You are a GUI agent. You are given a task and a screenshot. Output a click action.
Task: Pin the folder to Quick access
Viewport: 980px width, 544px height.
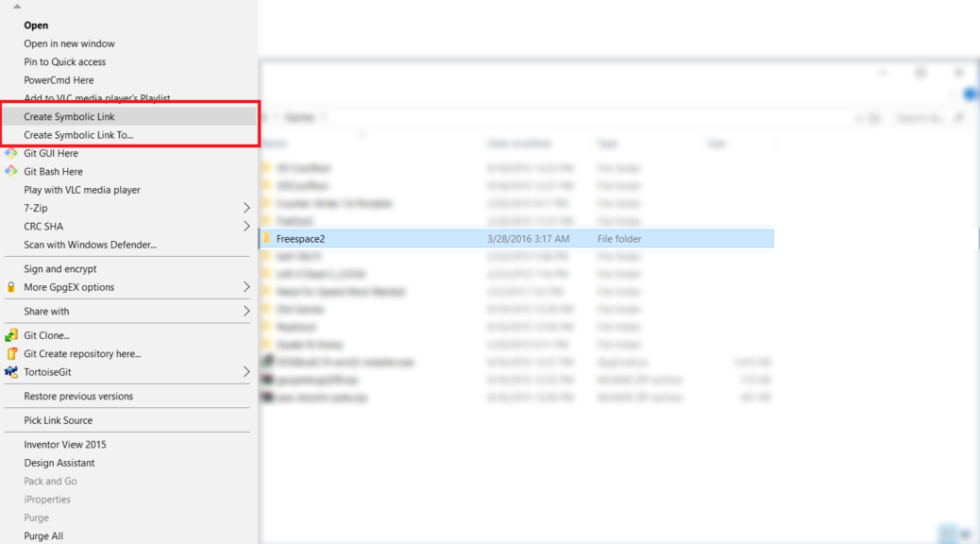click(x=64, y=62)
